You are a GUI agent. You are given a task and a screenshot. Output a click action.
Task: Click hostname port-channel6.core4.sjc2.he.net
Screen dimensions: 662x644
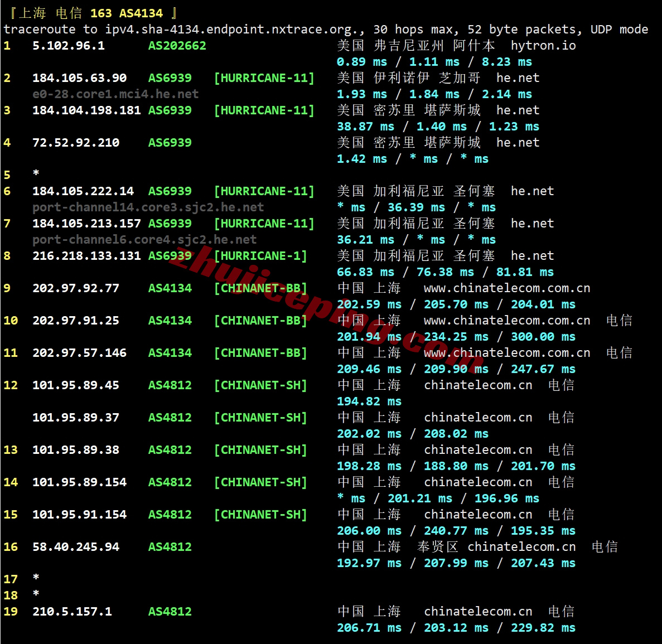(x=144, y=240)
